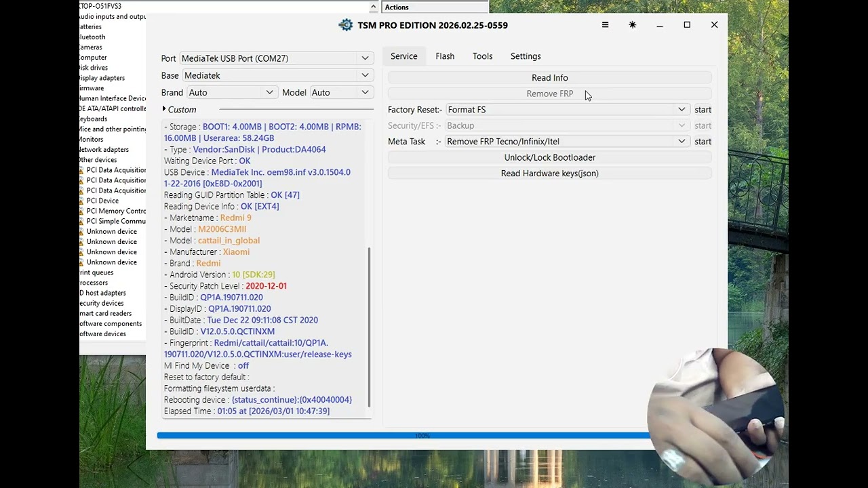Click the BuildID V12.0.5.0.QCTINXM text
Viewport: 868px width, 488px height.
coord(237,331)
